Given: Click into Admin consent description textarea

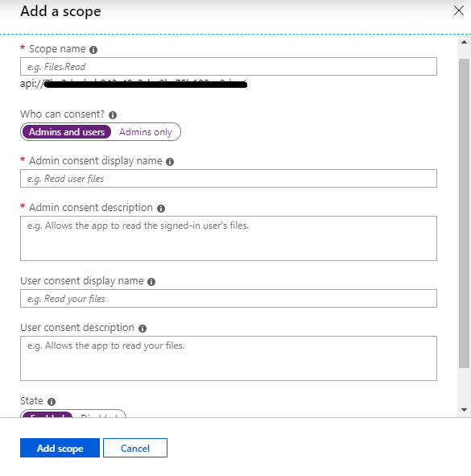Looking at the screenshot, I should coord(229,238).
